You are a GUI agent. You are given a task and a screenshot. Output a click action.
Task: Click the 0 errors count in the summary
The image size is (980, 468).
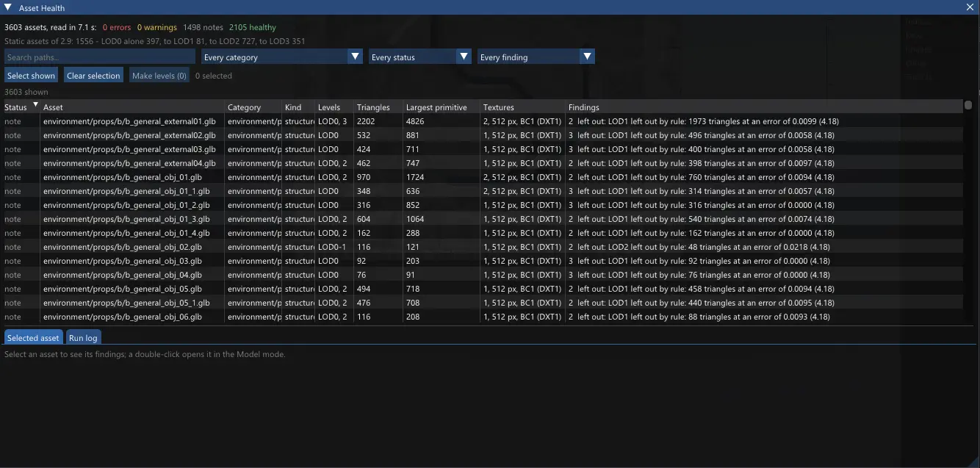[117, 28]
